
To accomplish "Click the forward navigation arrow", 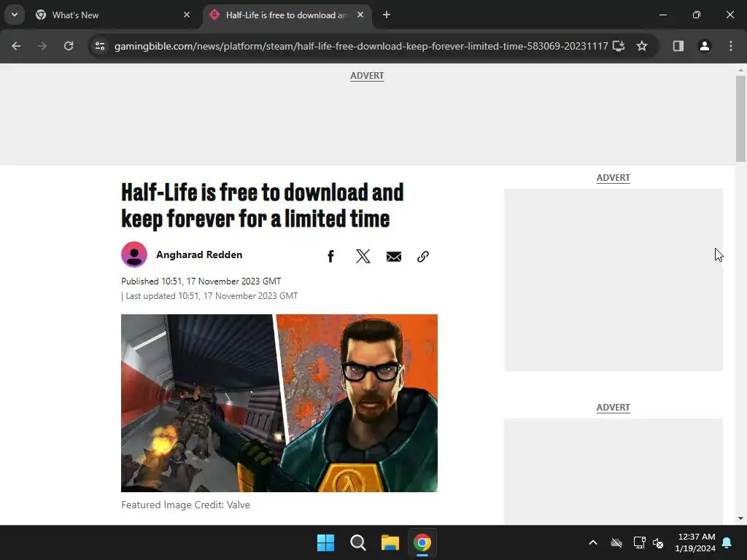I will 42,46.
